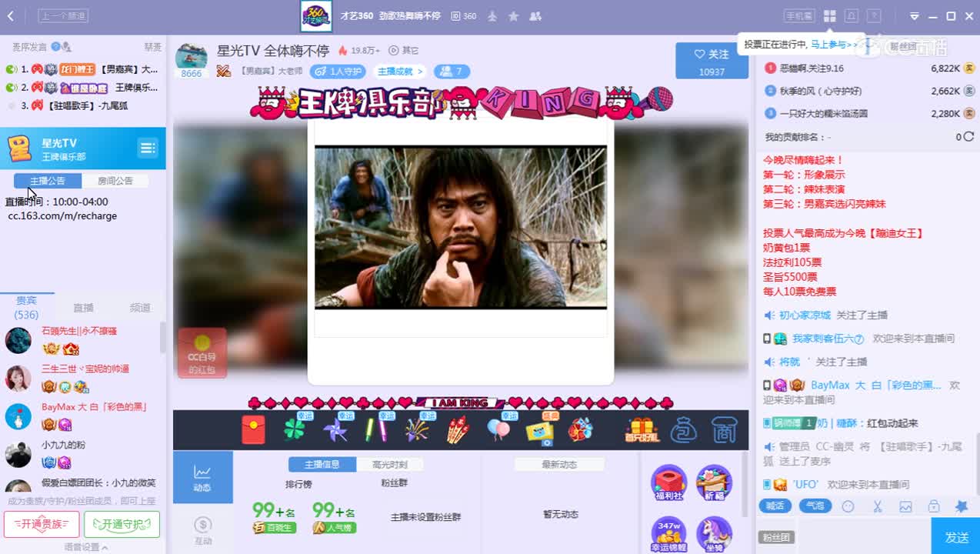
Task: Send the fireworks burst gift
Action: (x=417, y=430)
